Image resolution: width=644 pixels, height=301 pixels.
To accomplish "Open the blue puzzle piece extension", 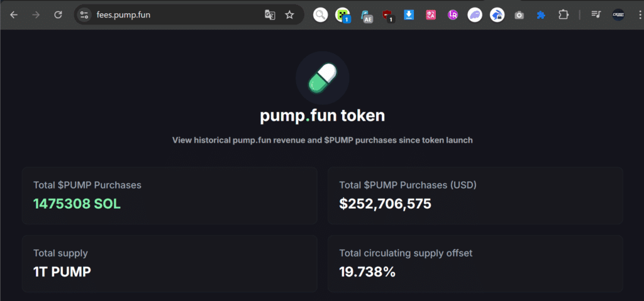I will [x=541, y=15].
